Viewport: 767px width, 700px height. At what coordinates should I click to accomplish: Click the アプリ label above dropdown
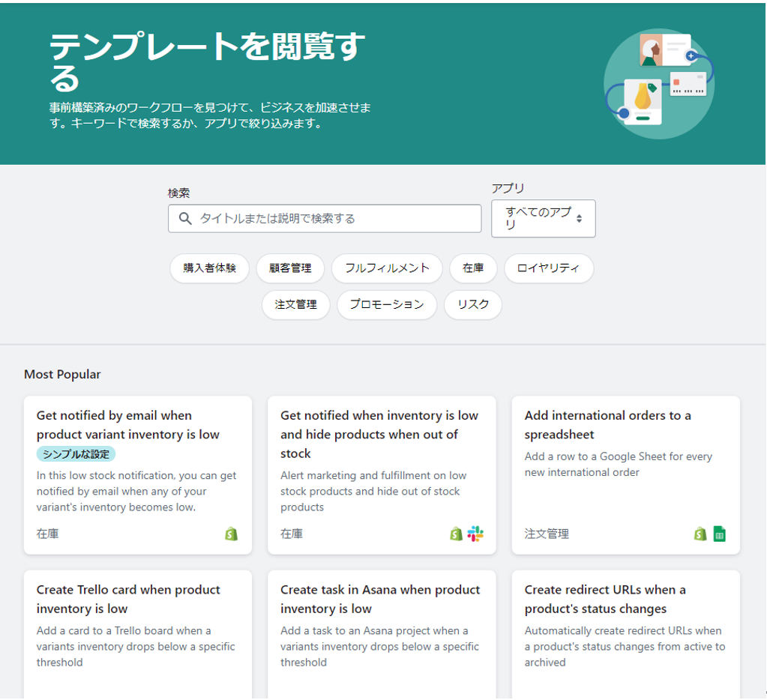(x=508, y=188)
